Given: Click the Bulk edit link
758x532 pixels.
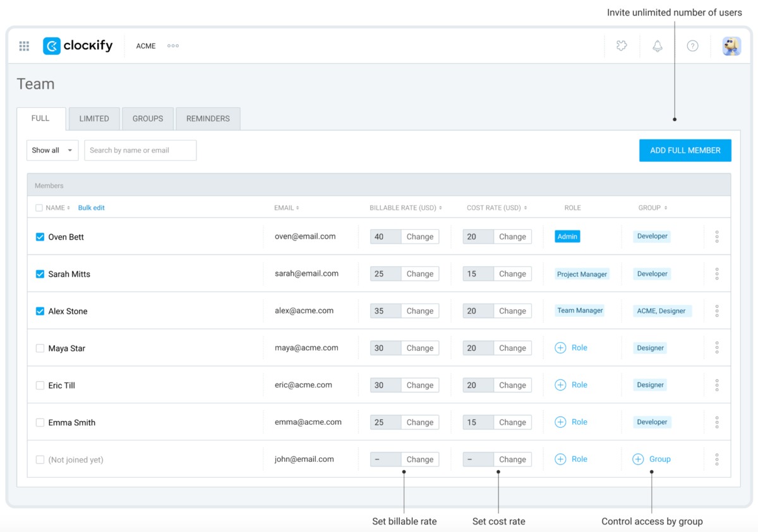Looking at the screenshot, I should 92,208.
